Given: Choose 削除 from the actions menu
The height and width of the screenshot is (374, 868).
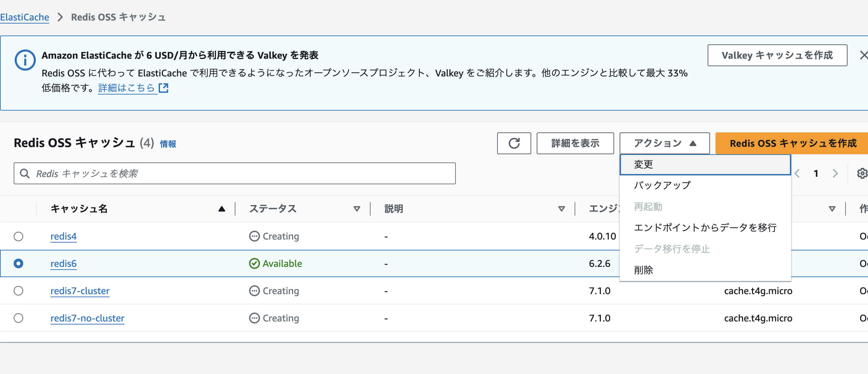Looking at the screenshot, I should [643, 270].
